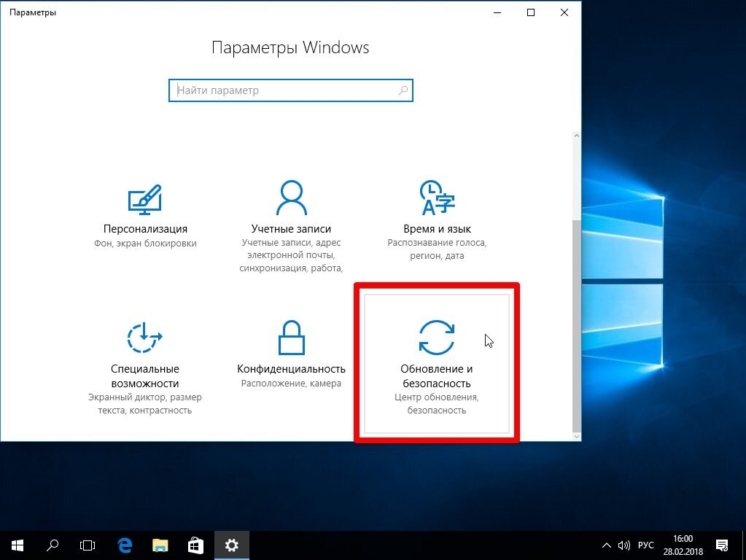The width and height of the screenshot is (746, 560).
Task: Click the Settings gear on taskbar
Action: [x=232, y=545]
